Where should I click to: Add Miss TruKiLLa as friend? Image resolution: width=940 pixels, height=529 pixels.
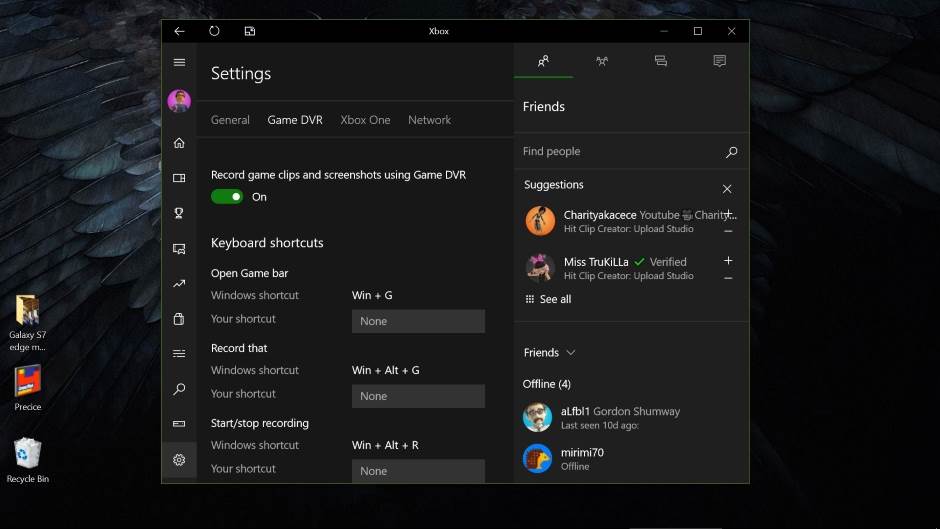coord(728,261)
